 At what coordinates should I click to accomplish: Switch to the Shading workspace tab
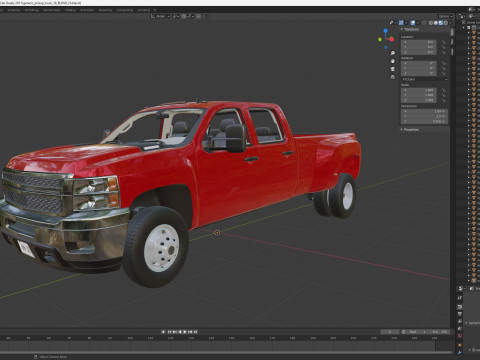[x=70, y=10]
